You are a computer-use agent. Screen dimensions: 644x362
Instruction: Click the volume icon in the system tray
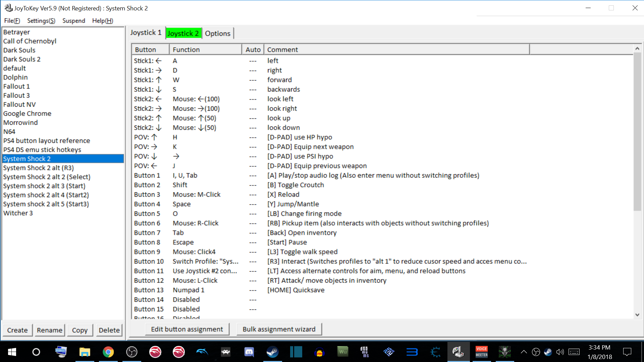tap(560, 352)
